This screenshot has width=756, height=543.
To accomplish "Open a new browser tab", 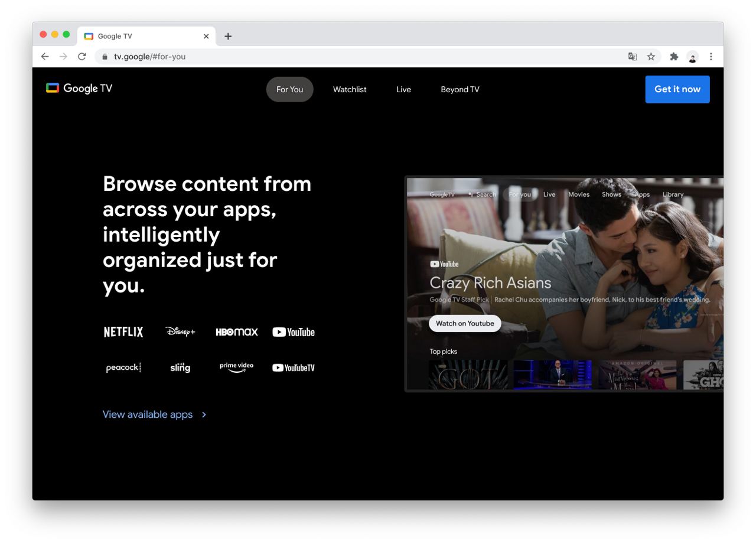I will (228, 36).
